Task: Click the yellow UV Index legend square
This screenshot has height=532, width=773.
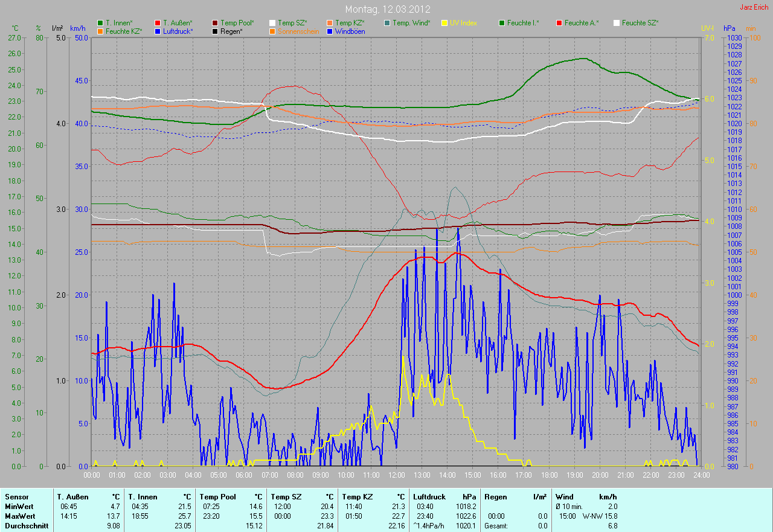Action: (x=444, y=23)
